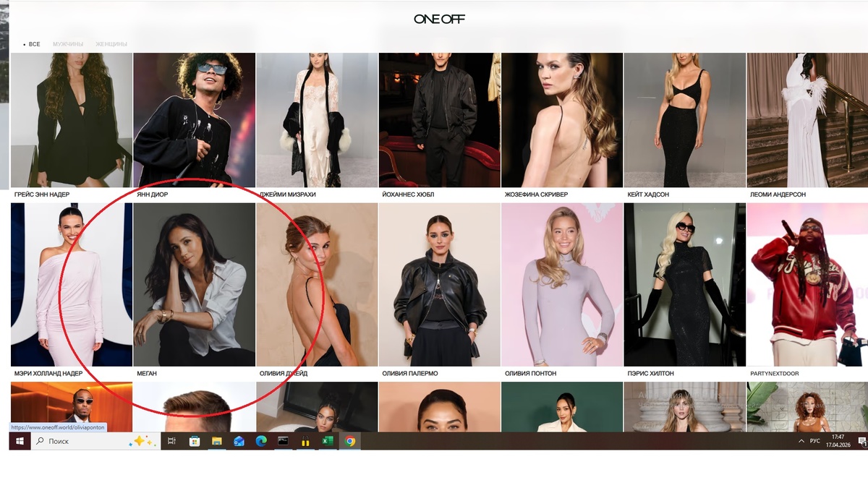Image resolution: width=868 pixels, height=488 pixels.
Task: Click the photo above ЙОХАННЕС ХЮБЛ
Action: 440,120
